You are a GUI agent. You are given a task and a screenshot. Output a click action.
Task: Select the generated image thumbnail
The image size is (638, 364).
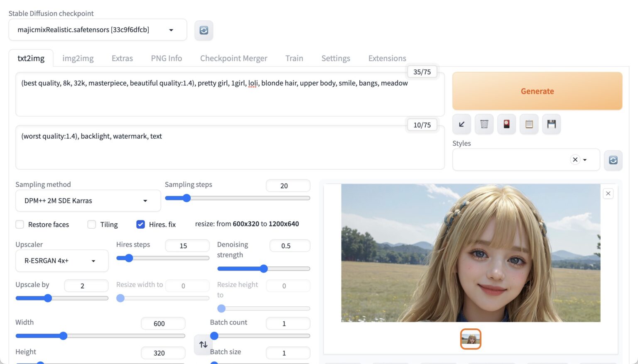click(x=471, y=339)
